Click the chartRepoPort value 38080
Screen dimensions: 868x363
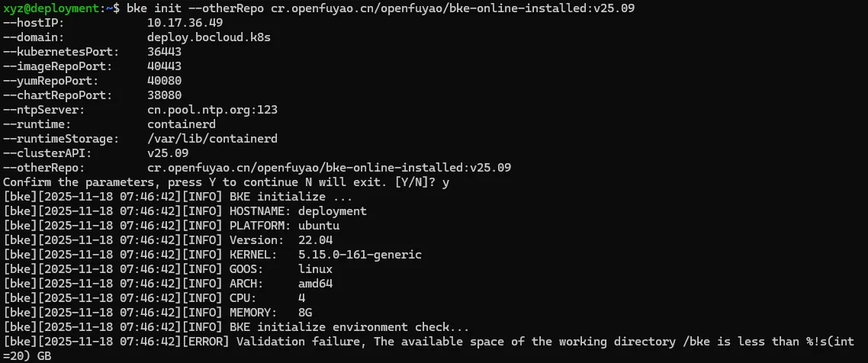click(x=164, y=95)
